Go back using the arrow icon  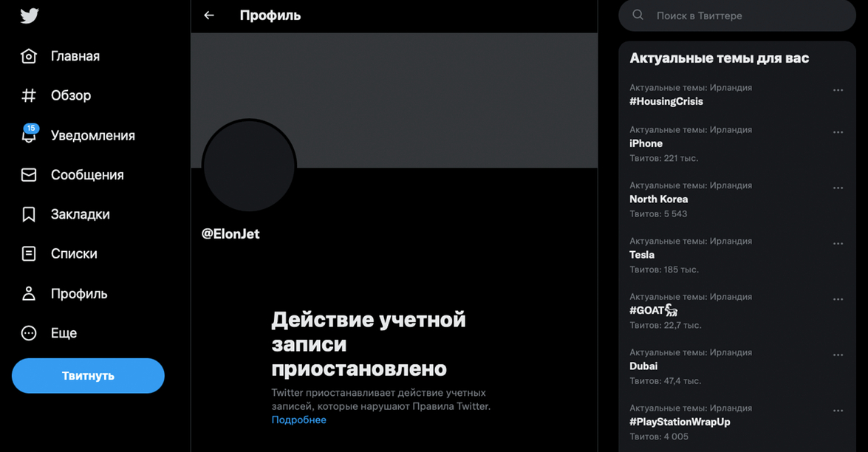click(x=209, y=16)
